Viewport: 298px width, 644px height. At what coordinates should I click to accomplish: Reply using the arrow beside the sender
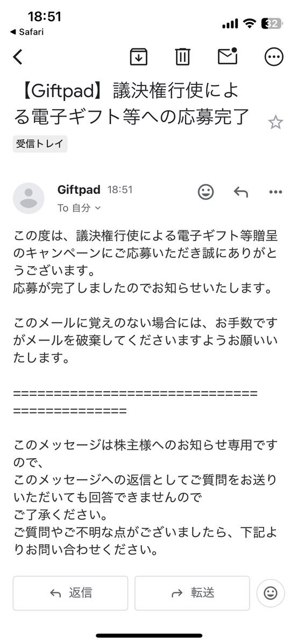click(x=241, y=192)
